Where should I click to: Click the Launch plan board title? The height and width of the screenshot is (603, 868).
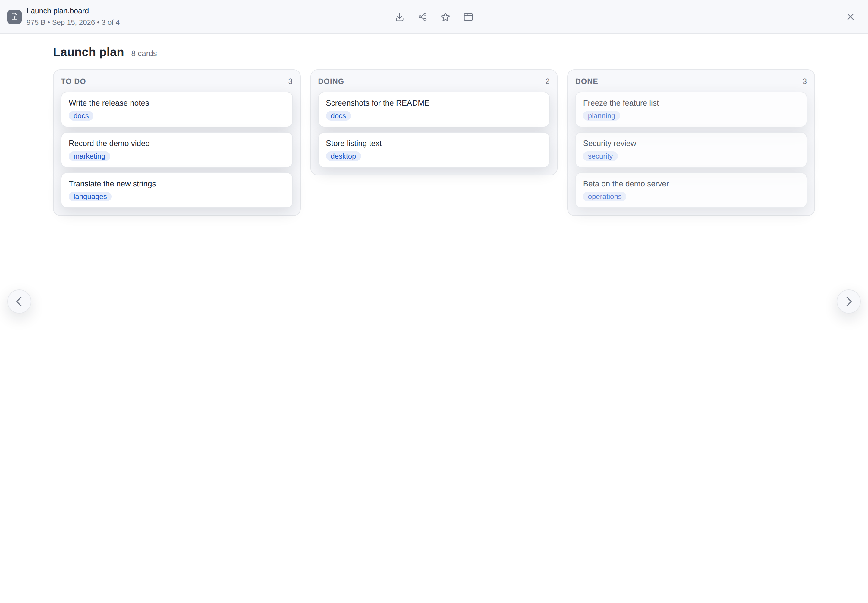pos(88,52)
